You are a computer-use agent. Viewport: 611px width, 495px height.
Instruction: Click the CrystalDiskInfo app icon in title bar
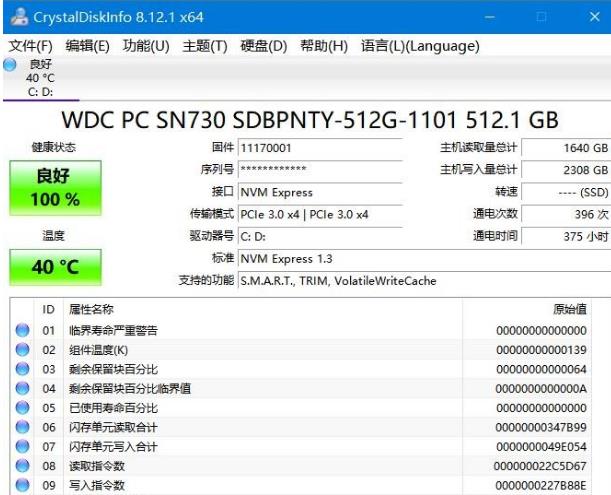[19, 17]
